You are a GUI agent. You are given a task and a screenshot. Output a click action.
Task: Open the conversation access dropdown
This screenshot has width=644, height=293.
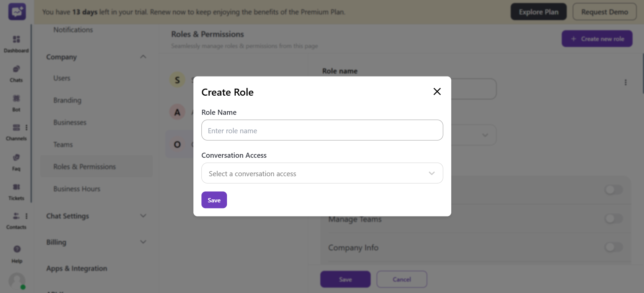click(322, 173)
